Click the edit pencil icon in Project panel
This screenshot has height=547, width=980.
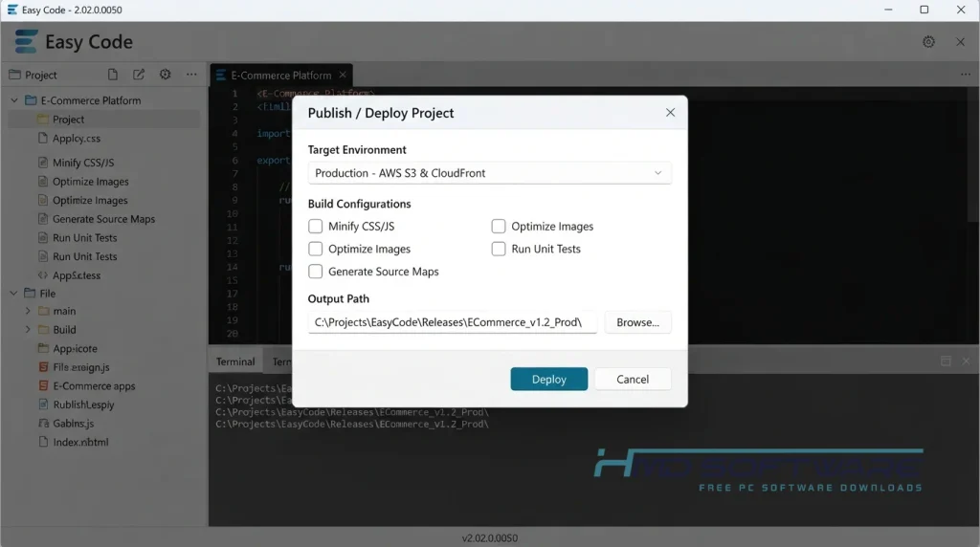[x=139, y=75]
